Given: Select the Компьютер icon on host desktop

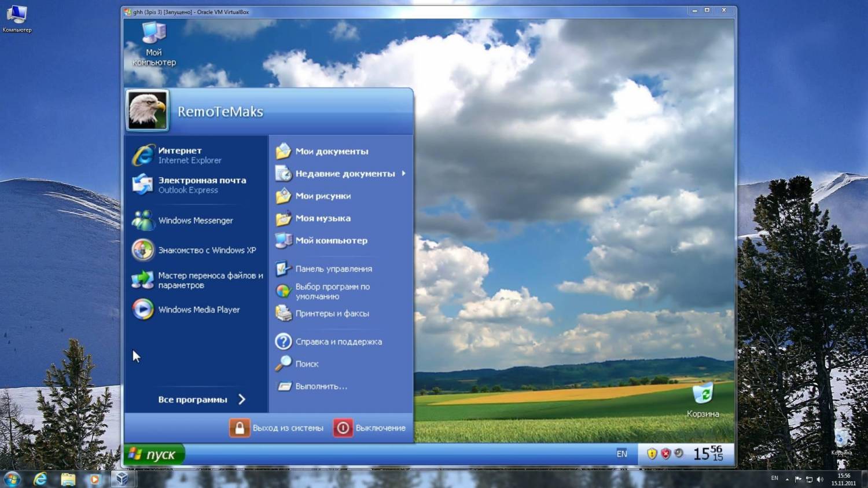Looking at the screenshot, I should coord(17,19).
